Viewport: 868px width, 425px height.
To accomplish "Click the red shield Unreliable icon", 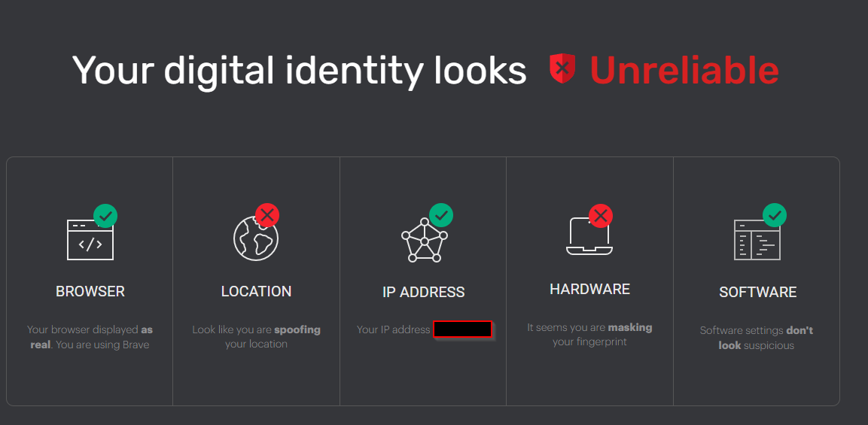I will click(x=562, y=68).
